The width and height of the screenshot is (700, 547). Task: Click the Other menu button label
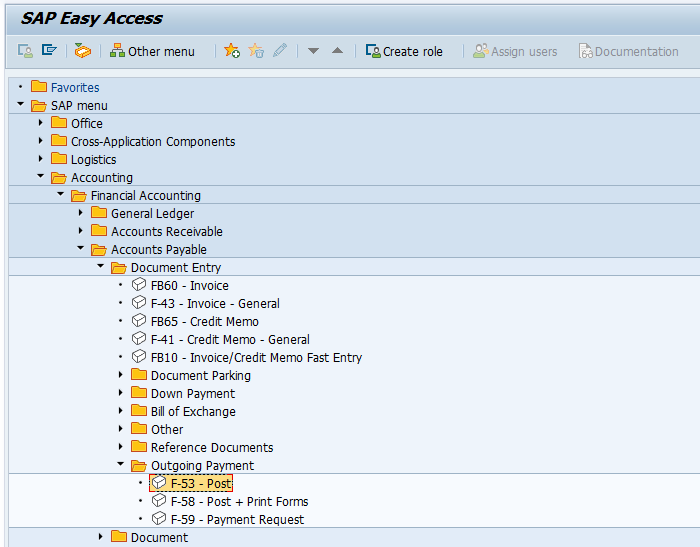pos(161,52)
